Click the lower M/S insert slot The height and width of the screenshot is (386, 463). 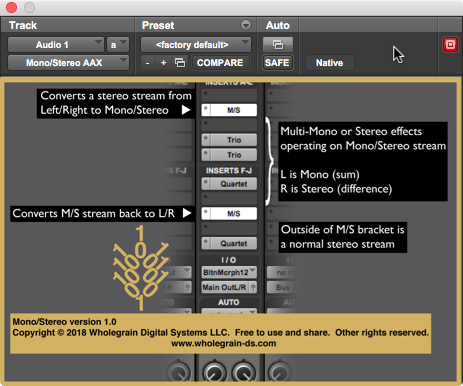tap(229, 213)
